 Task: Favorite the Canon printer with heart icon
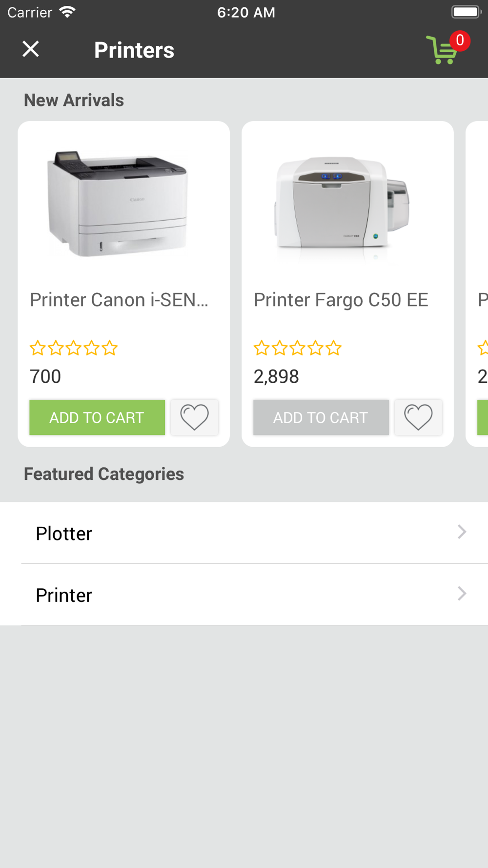point(194,417)
